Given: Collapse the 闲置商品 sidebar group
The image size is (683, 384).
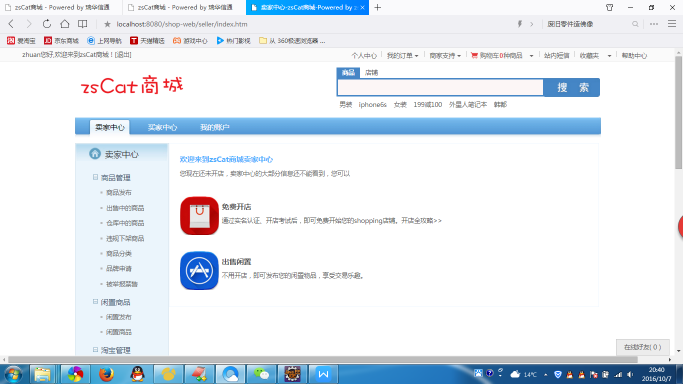Looking at the screenshot, I should click(x=95, y=301).
